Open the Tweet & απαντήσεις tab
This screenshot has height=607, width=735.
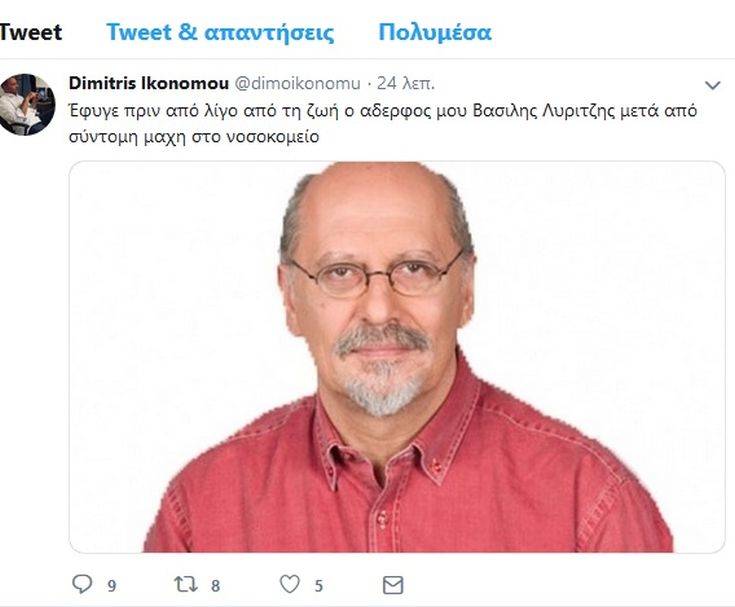click(220, 32)
